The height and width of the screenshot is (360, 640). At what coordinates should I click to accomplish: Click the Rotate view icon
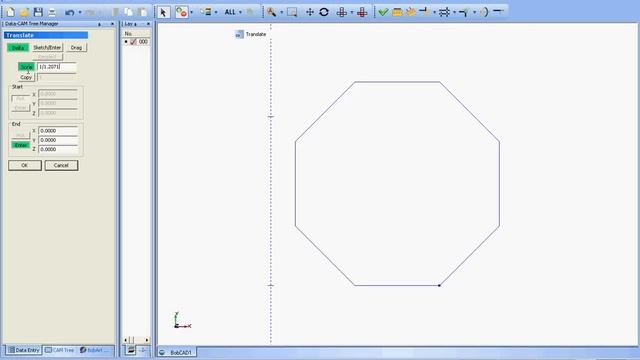coord(324,12)
